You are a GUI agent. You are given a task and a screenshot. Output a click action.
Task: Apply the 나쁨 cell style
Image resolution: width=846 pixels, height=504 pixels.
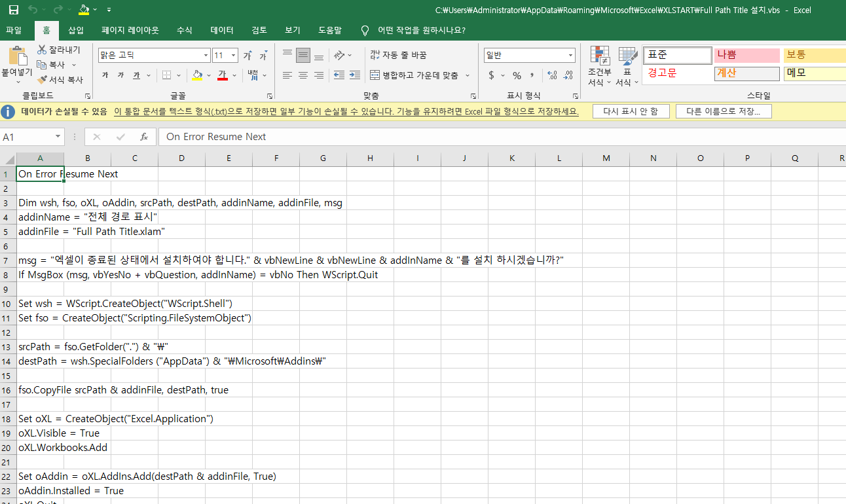(746, 56)
